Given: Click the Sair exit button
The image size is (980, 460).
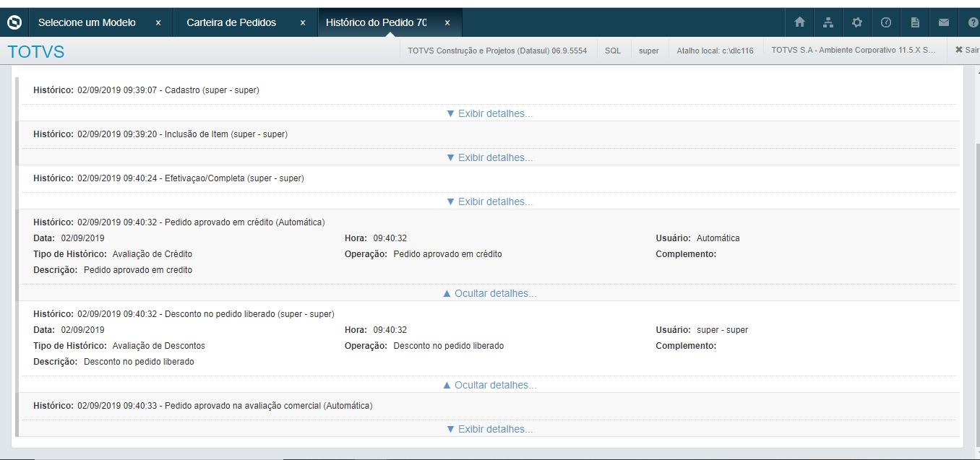Looking at the screenshot, I should click(x=967, y=51).
